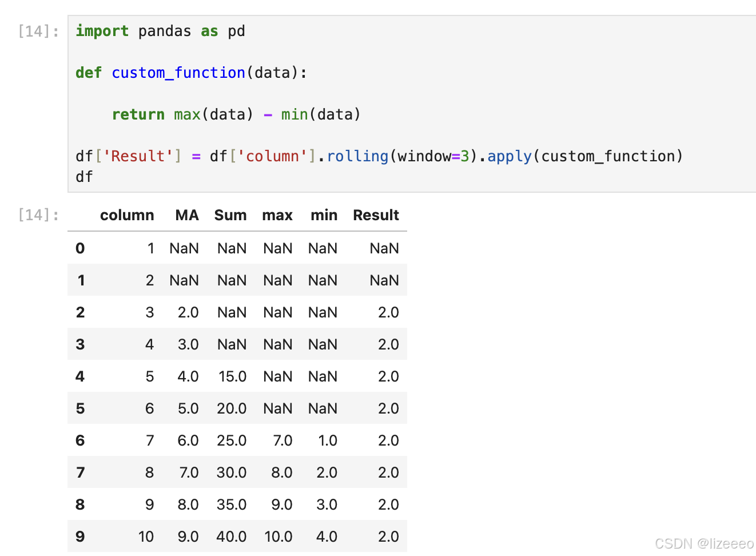
Task: Click the min column header
Action: coord(324,216)
